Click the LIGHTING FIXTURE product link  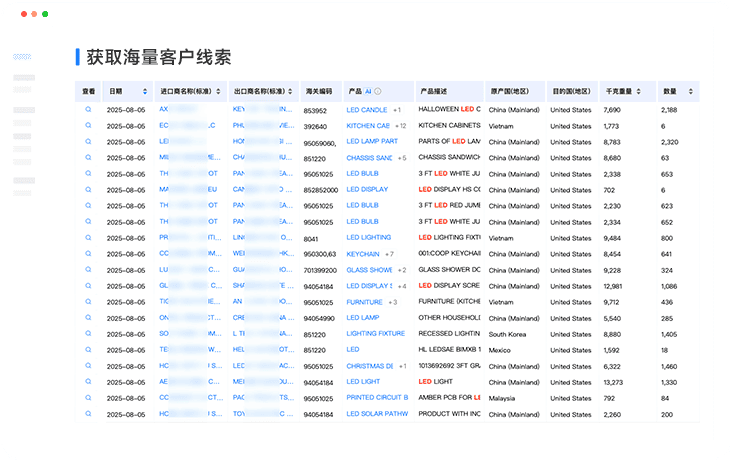[x=375, y=334]
